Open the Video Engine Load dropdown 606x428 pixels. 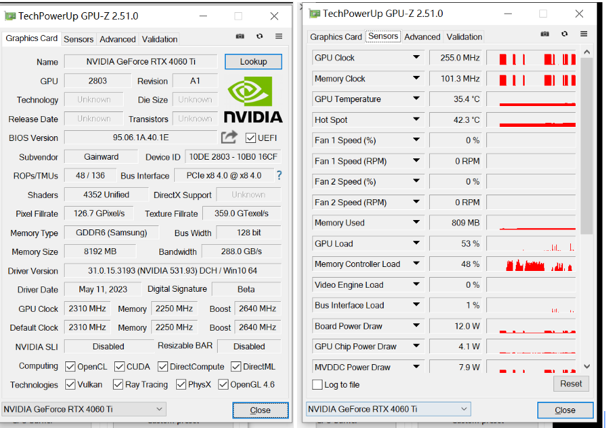[416, 284]
